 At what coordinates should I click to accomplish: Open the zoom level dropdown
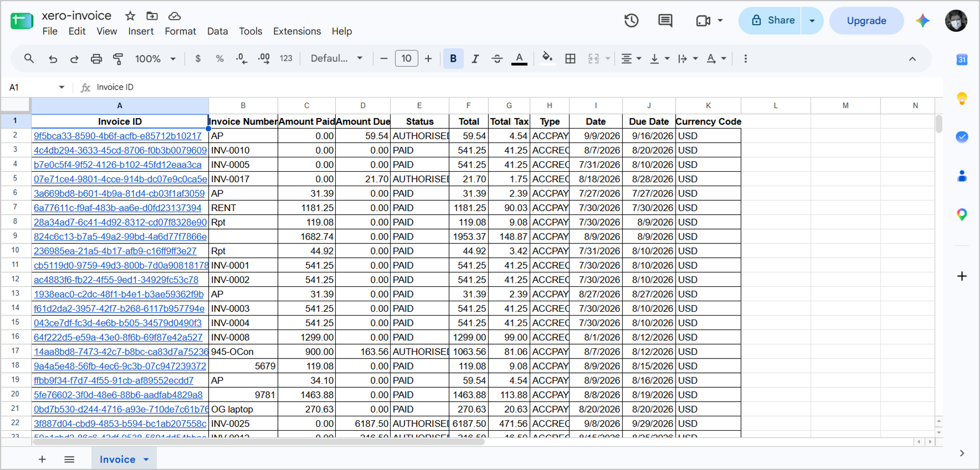tap(155, 59)
